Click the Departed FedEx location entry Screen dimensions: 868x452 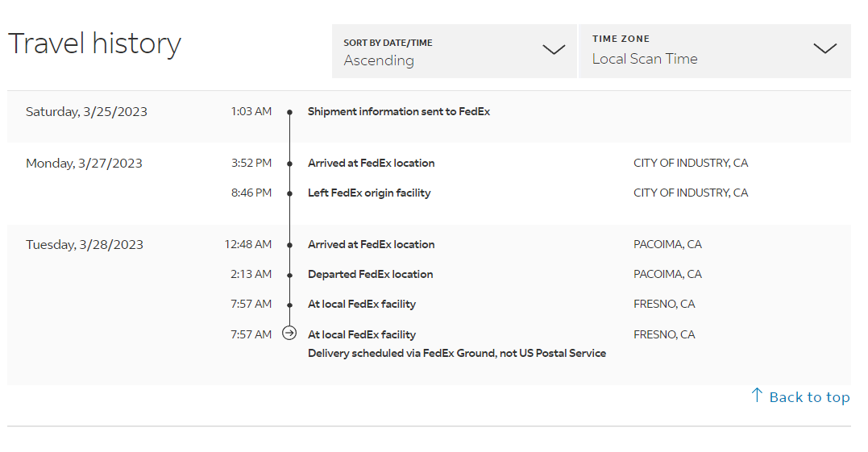point(370,275)
